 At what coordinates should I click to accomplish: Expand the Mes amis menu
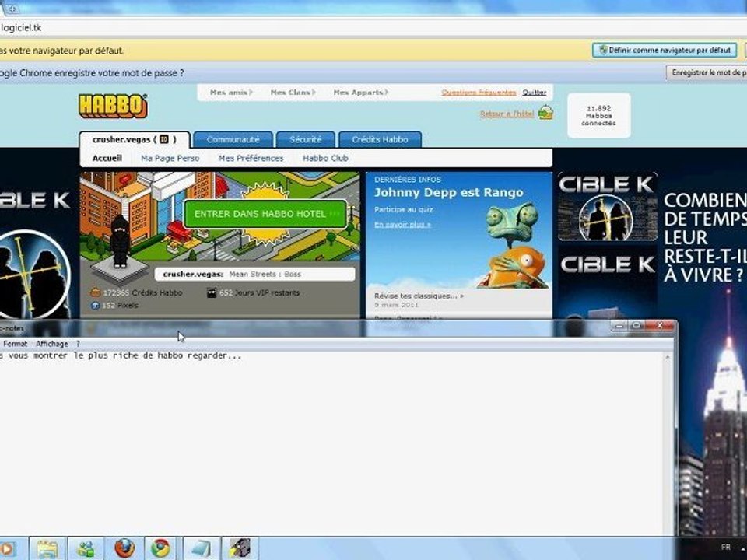click(231, 93)
